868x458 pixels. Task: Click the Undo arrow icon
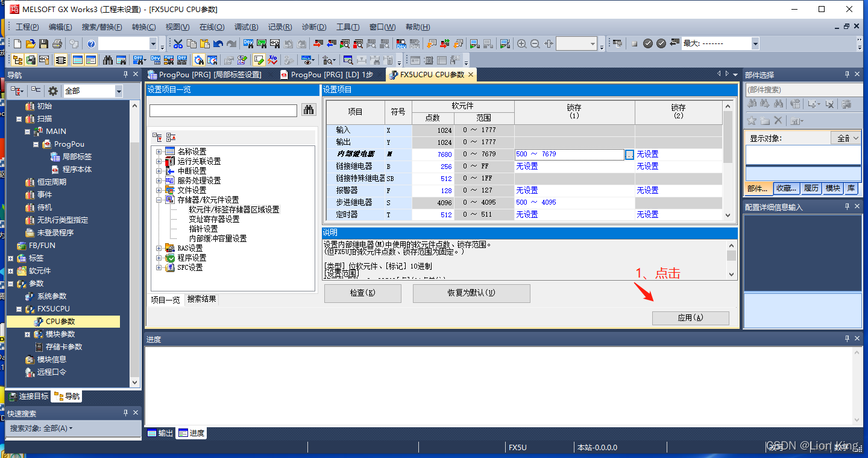(218, 43)
